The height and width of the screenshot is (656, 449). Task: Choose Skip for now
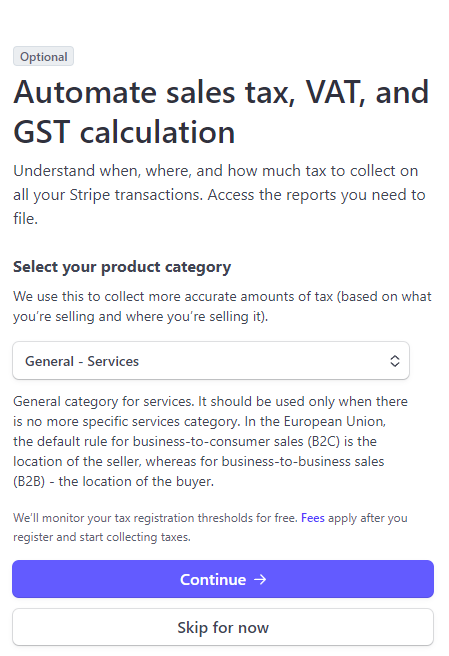223,627
